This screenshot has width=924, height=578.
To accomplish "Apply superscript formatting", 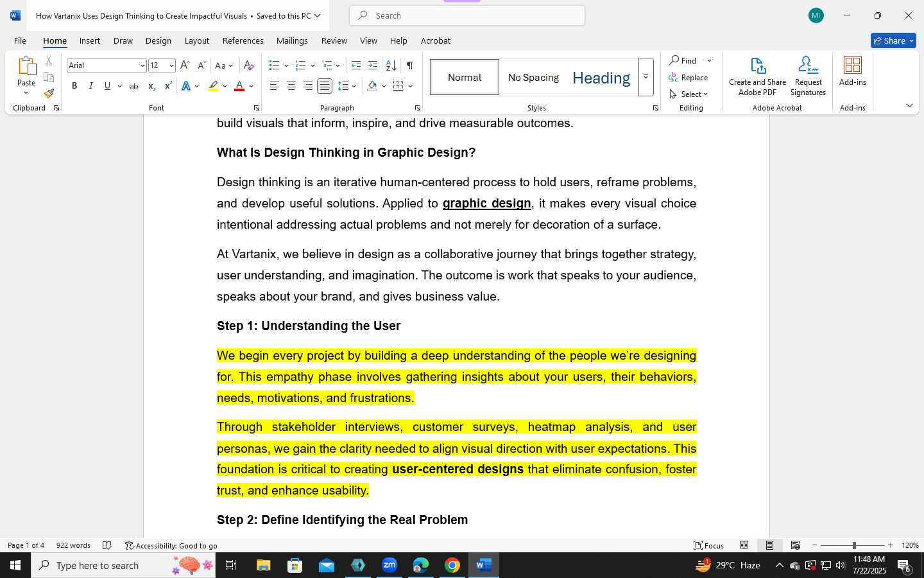I will click(x=167, y=86).
